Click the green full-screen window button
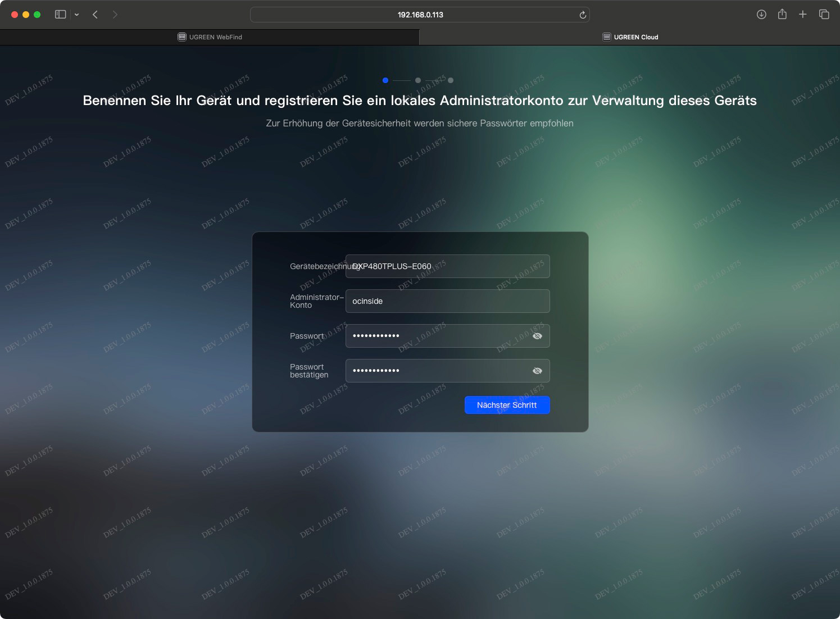This screenshot has width=840, height=619. (37, 15)
